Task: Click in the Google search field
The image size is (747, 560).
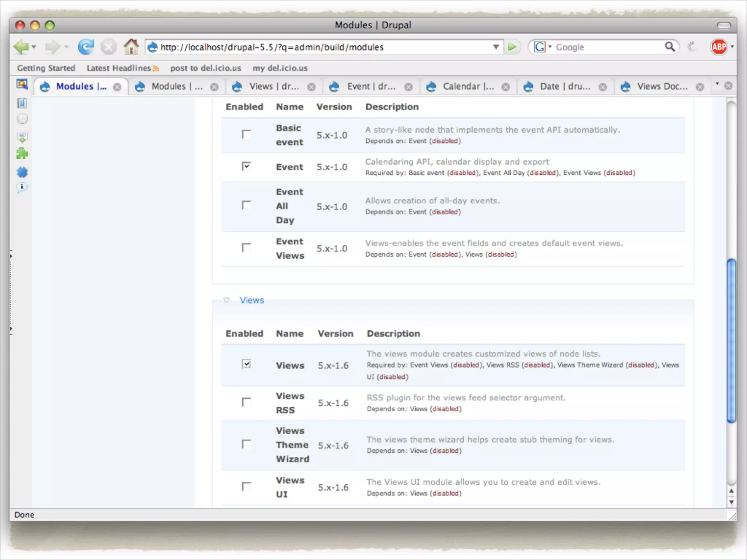Action: tap(605, 47)
